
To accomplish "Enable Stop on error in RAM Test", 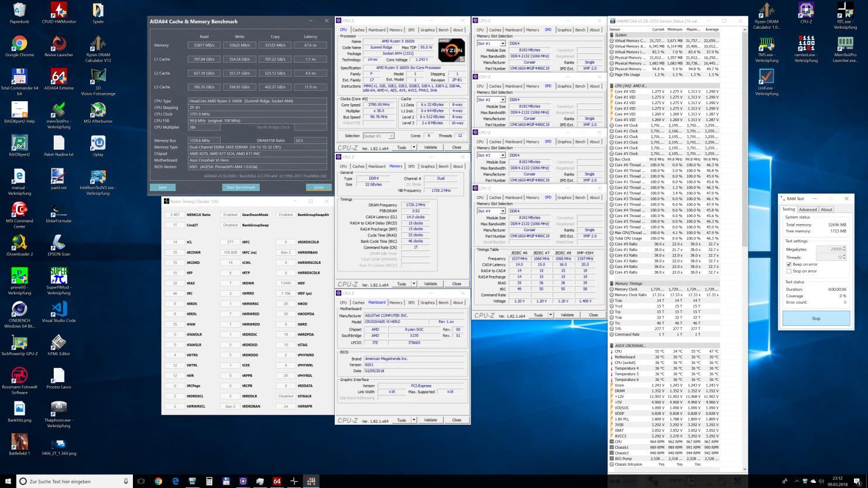I will coord(789,271).
